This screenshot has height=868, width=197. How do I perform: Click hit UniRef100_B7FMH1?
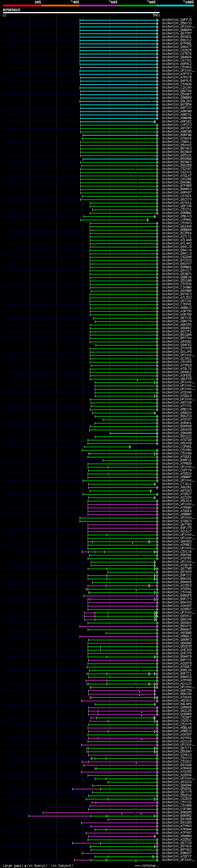pos(177,43)
